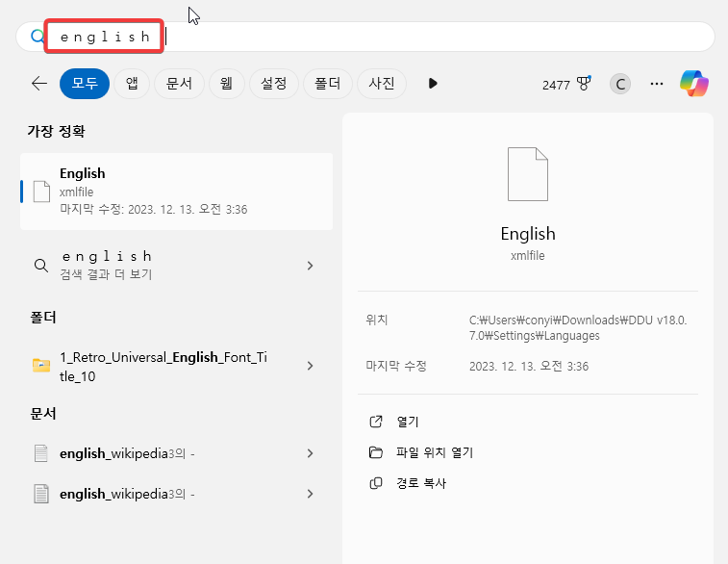Click the open external icon beside 열기

(376, 422)
